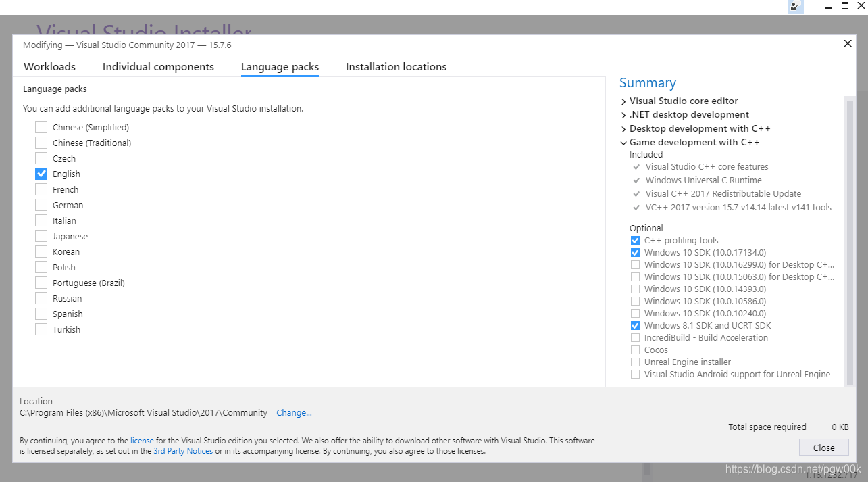Select the Language packs tab
This screenshot has width=868, height=482.
(x=280, y=67)
